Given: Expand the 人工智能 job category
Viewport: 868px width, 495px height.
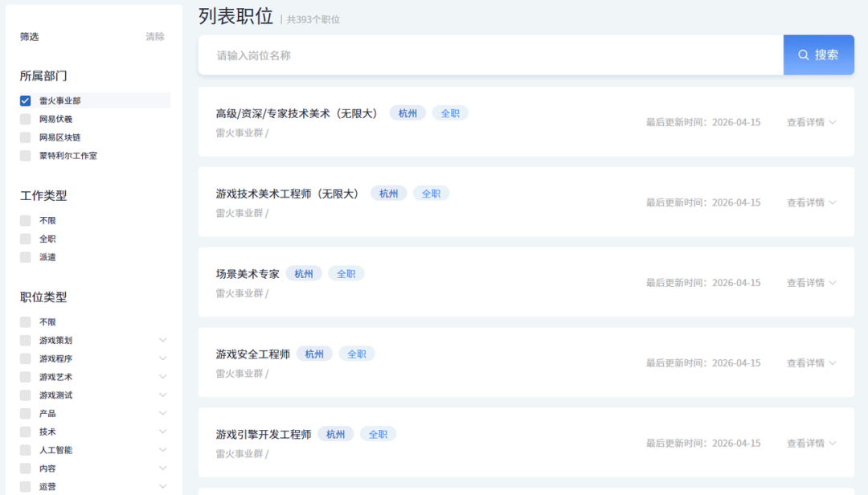Looking at the screenshot, I should point(163,449).
